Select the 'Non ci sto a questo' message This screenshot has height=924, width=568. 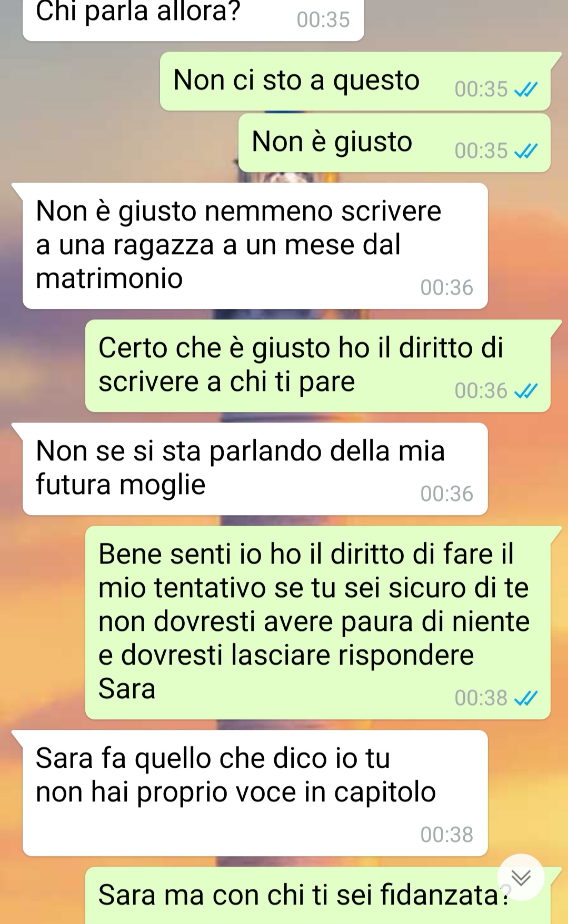coord(355,81)
